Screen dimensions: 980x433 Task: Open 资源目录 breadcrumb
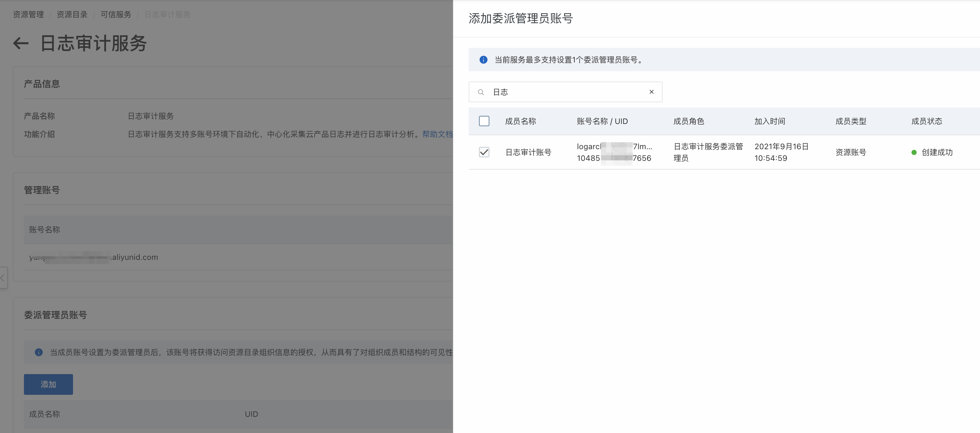tap(72, 15)
